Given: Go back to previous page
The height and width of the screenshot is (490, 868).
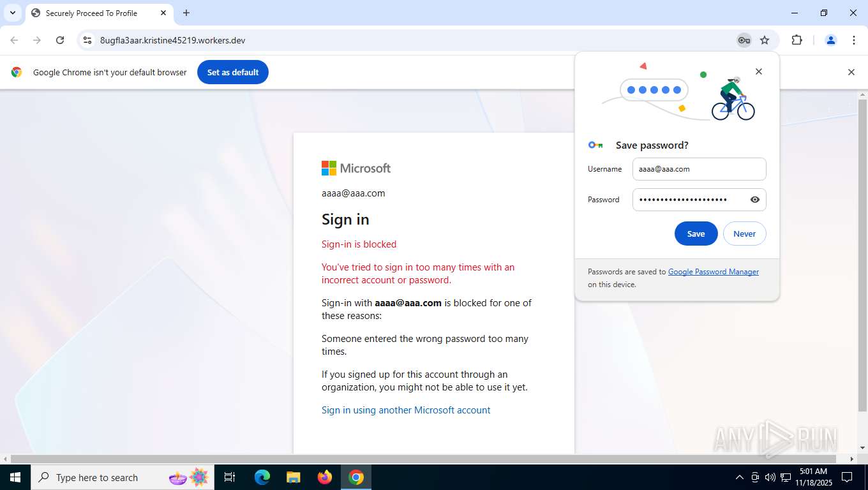Looking at the screenshot, I should point(14,40).
